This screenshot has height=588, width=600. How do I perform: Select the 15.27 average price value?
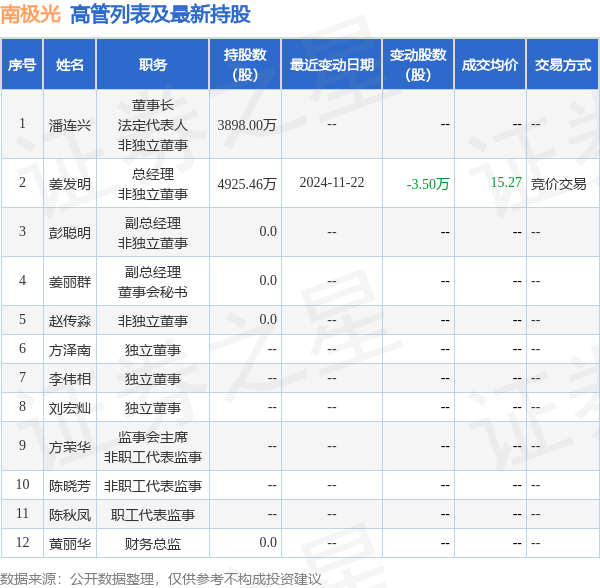click(x=506, y=182)
